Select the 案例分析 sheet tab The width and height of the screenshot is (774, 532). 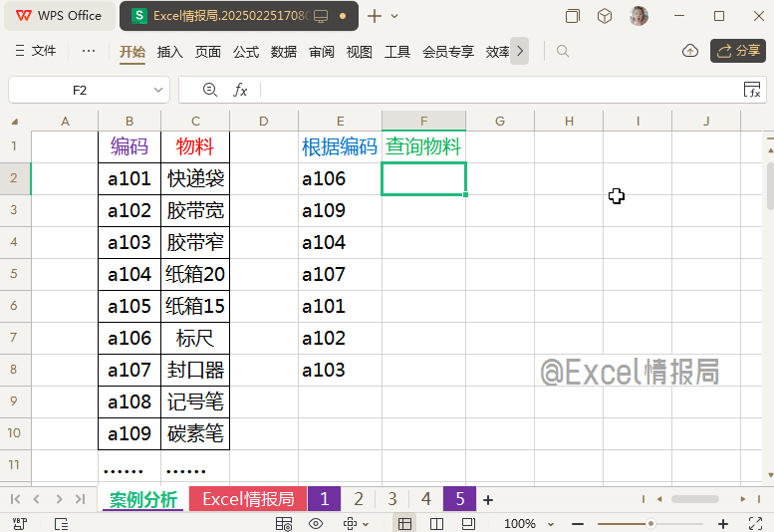143,499
